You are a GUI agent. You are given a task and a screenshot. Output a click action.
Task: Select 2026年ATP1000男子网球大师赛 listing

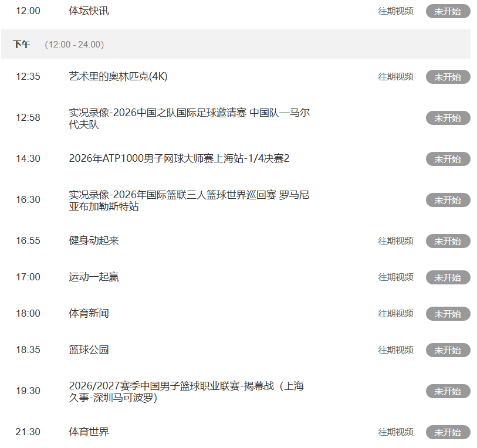click(179, 158)
